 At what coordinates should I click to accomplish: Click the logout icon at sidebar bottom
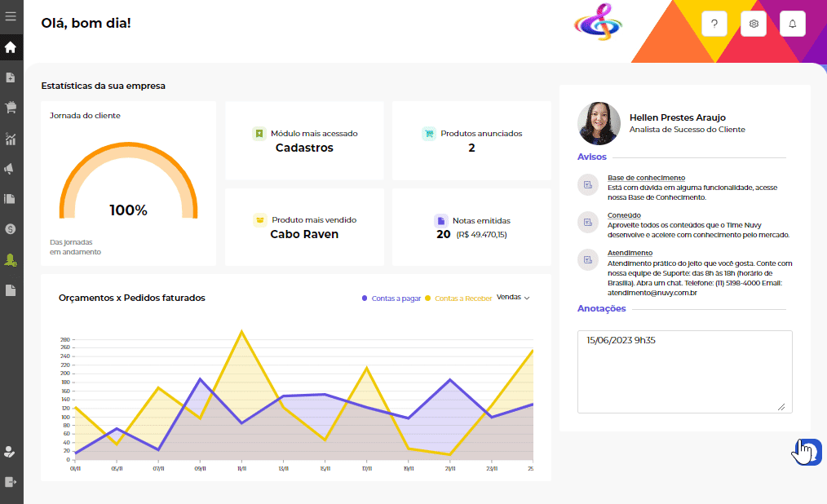click(11, 482)
